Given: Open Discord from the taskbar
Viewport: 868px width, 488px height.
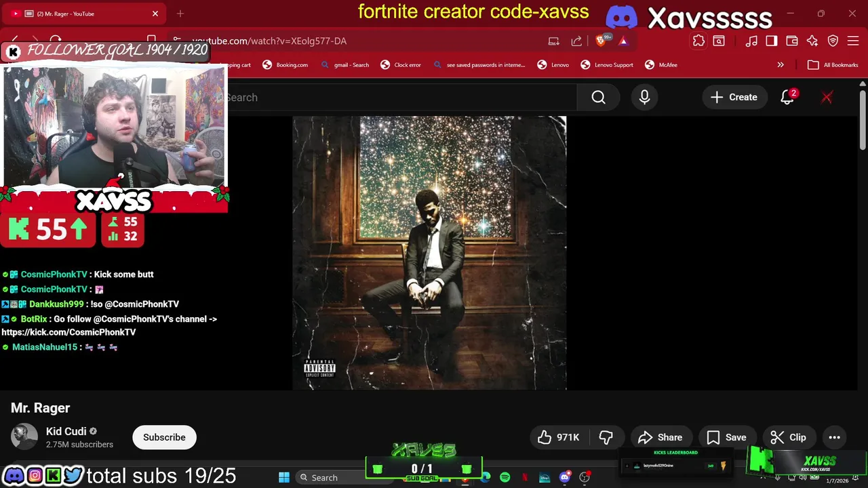Looking at the screenshot, I should [x=565, y=477].
